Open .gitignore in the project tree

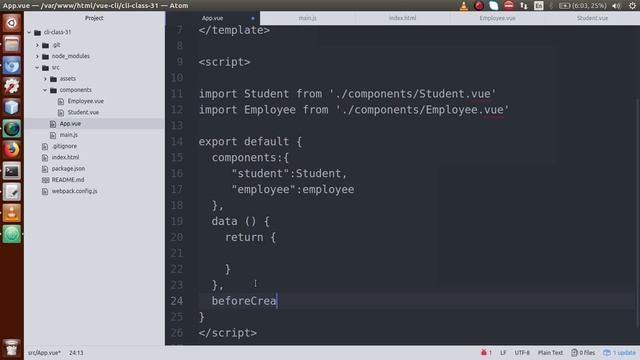tap(64, 146)
